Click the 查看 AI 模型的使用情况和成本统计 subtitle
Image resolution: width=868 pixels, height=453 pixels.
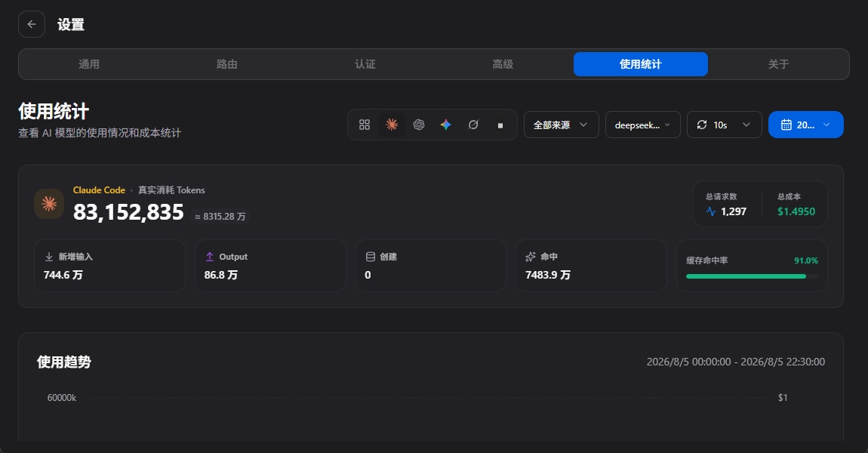tap(100, 133)
